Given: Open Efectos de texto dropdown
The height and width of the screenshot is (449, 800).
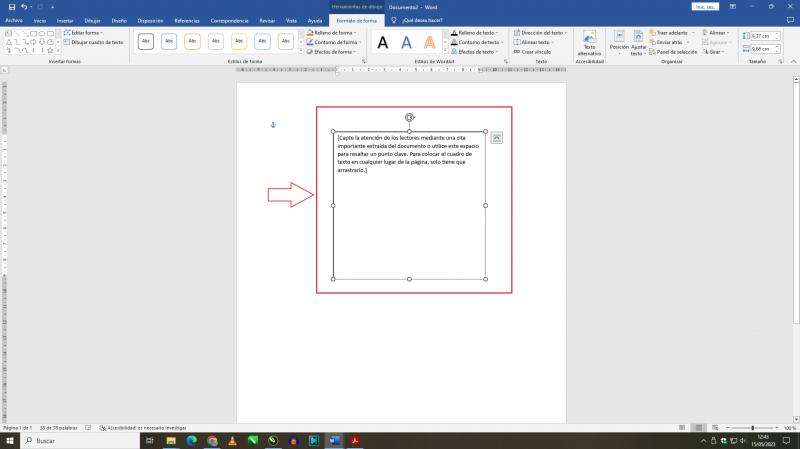Looking at the screenshot, I should (x=474, y=52).
